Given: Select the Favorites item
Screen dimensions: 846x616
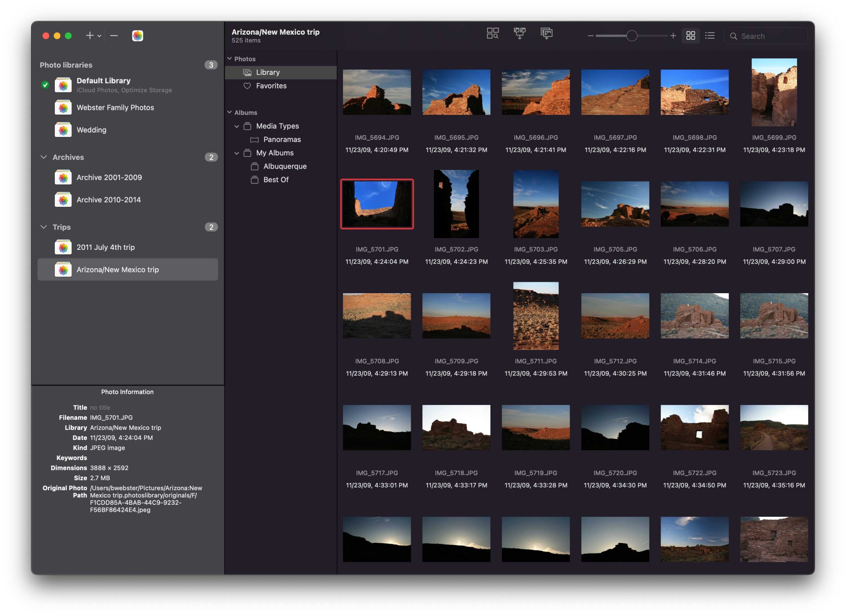Looking at the screenshot, I should point(271,86).
